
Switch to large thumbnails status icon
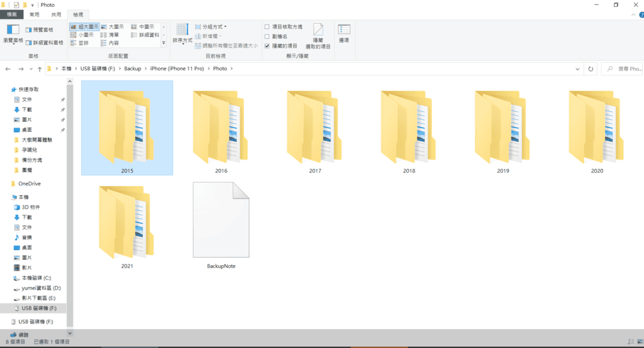(640, 342)
